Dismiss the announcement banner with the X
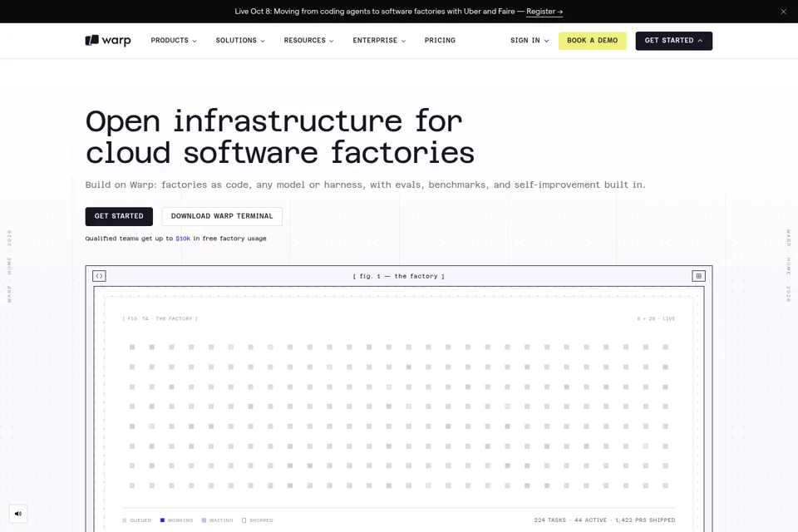 pyautogui.click(x=783, y=12)
